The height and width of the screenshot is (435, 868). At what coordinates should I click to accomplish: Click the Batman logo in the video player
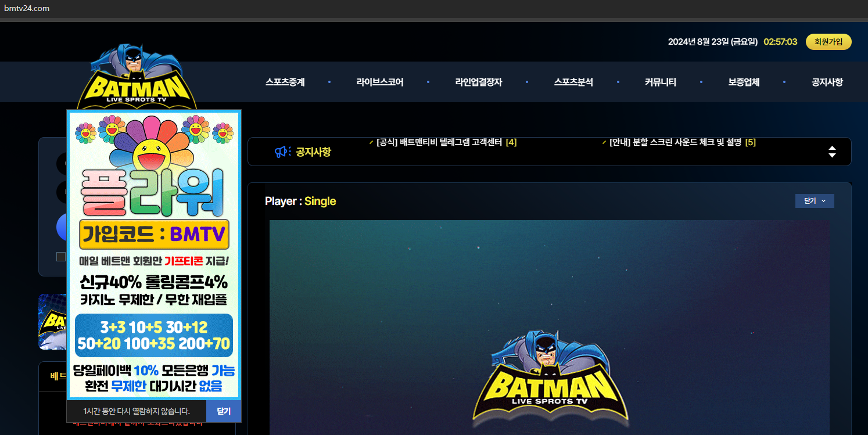click(550, 378)
